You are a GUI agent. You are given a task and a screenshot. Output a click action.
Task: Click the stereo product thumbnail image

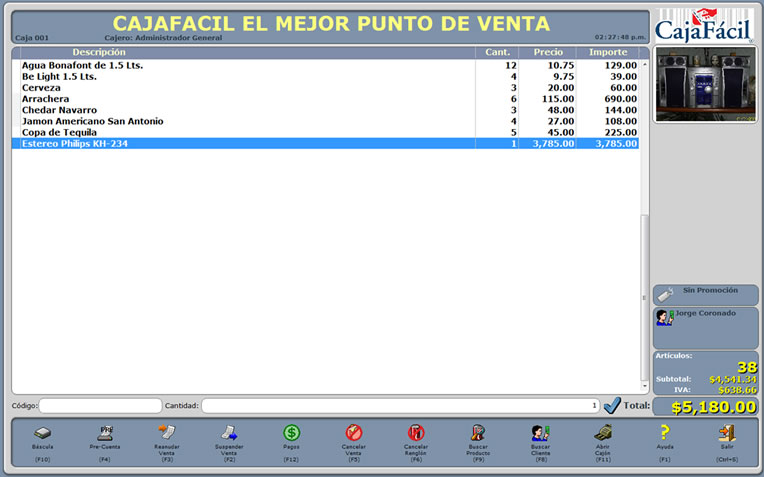pos(705,84)
